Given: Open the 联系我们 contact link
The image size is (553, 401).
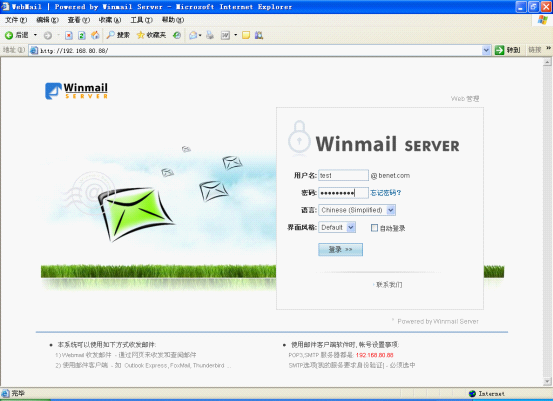Looking at the screenshot, I should [389, 285].
